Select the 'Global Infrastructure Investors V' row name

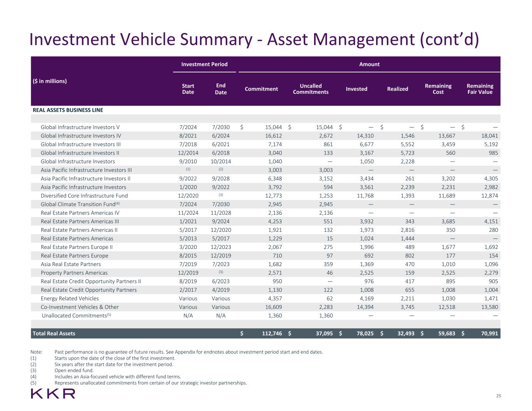[x=80, y=127]
